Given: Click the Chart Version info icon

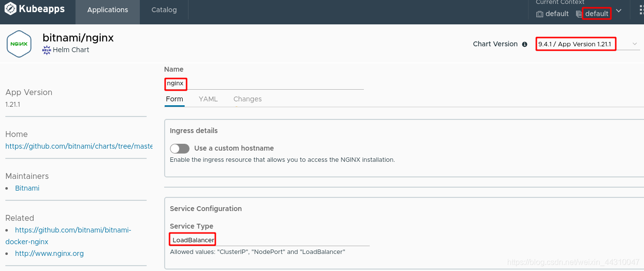Looking at the screenshot, I should (525, 44).
